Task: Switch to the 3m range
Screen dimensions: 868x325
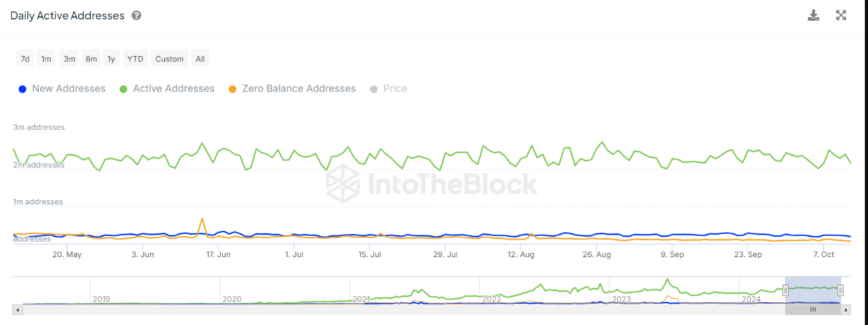Action: tap(69, 59)
